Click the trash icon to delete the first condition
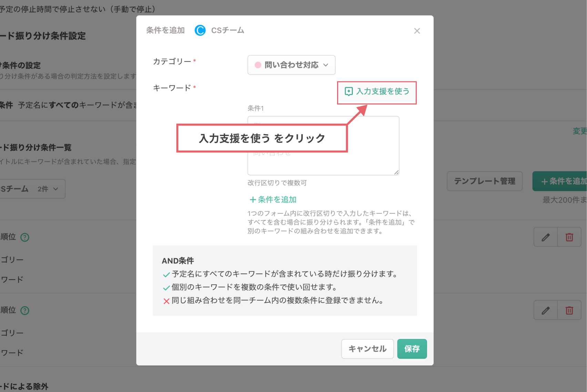 pos(569,237)
